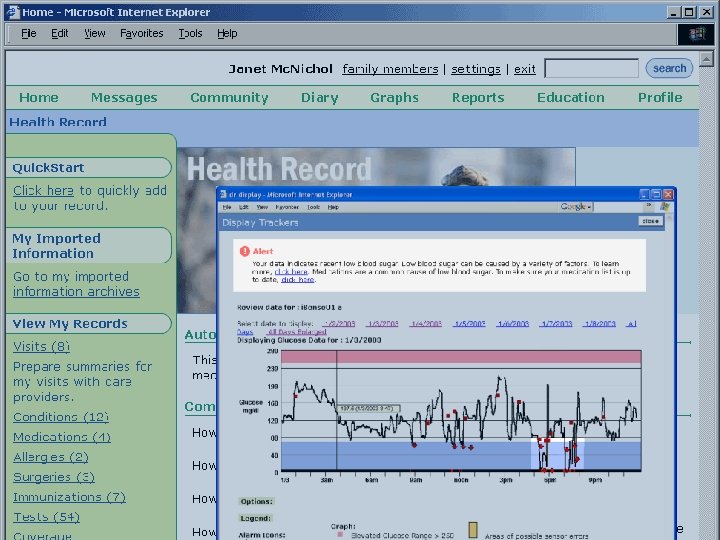
Task: Click 'Displaying Glucose Data for' text
Action: tap(288, 340)
